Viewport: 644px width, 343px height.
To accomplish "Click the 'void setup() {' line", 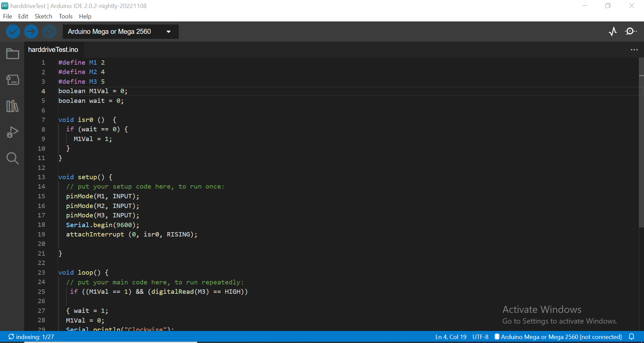I will [85, 177].
